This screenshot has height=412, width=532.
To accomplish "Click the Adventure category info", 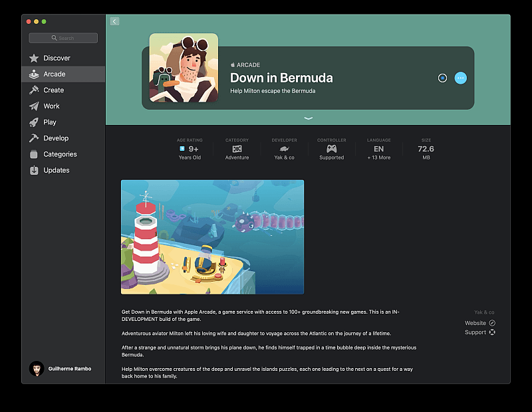I will (x=237, y=150).
